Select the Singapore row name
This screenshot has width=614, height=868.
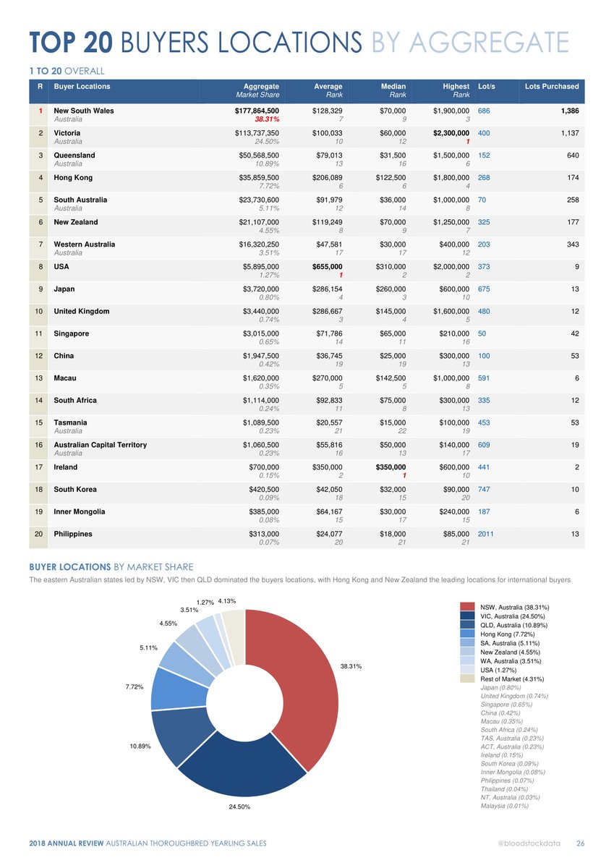pos(73,333)
